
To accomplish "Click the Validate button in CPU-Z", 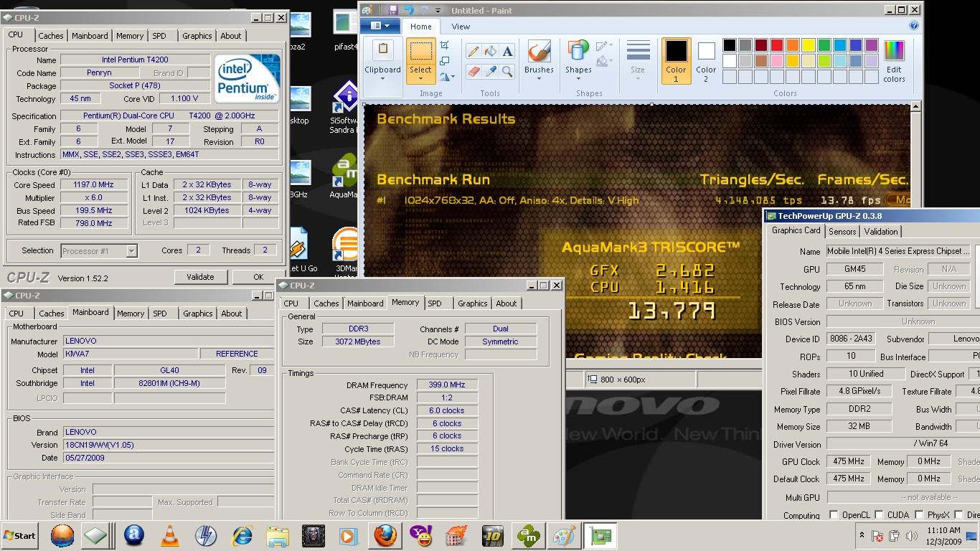I will click(x=200, y=277).
